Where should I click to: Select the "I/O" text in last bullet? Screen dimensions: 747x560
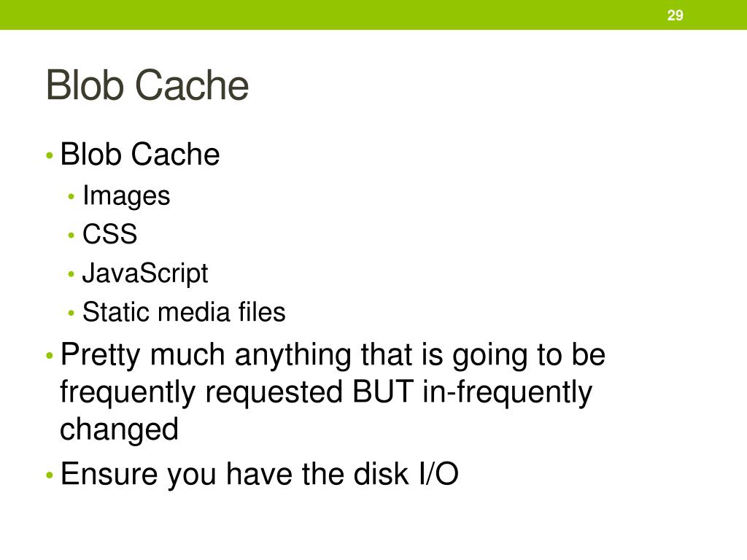[x=437, y=475]
